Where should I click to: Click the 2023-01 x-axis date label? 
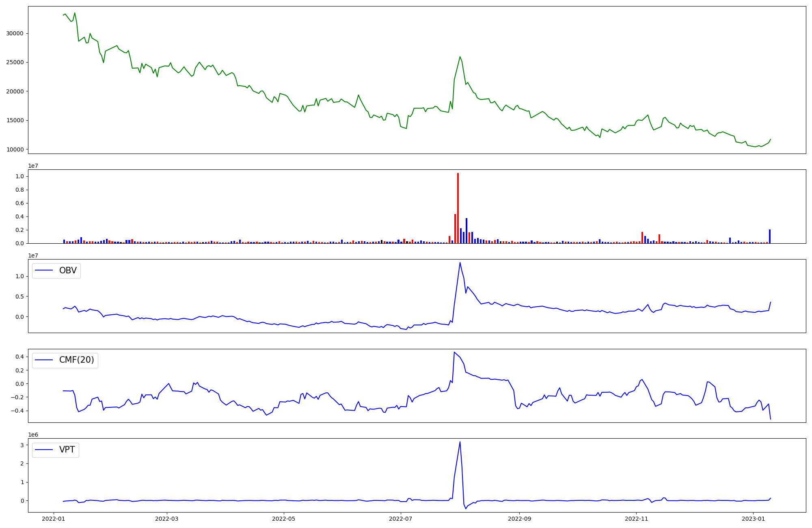[x=754, y=519]
